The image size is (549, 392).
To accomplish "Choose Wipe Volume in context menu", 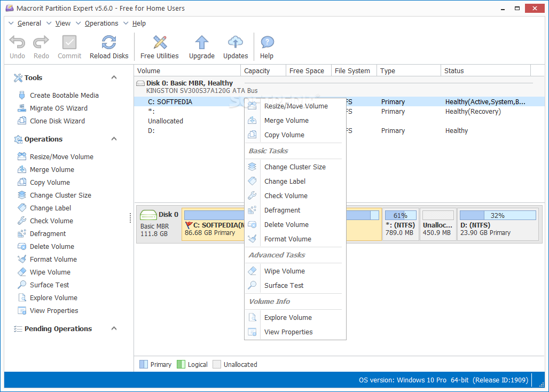I will coord(295,271).
